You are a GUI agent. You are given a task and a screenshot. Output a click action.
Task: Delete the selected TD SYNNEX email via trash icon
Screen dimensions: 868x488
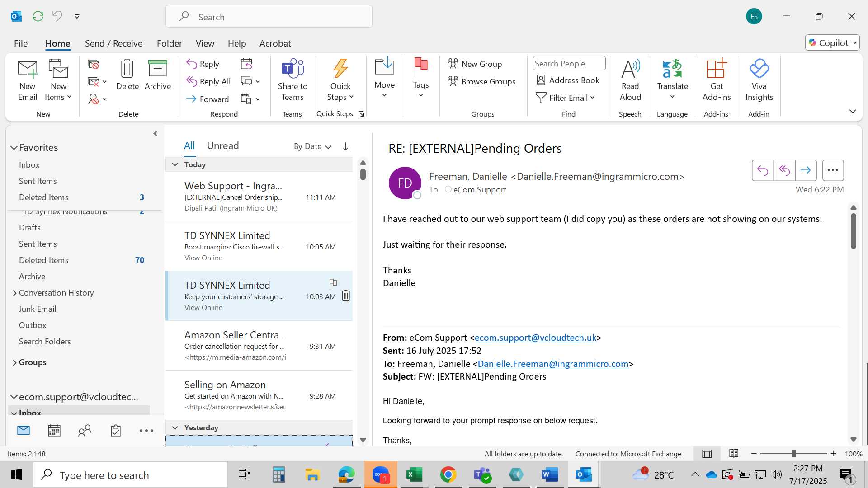click(x=346, y=296)
